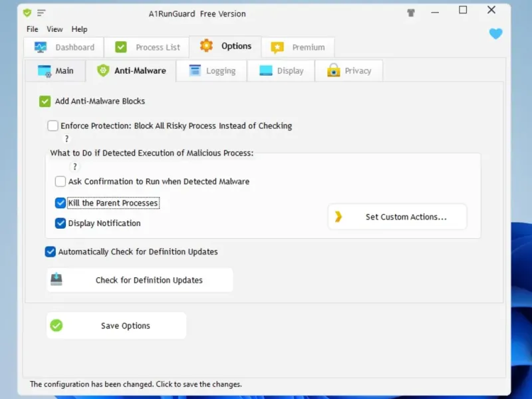The image size is (532, 399).
Task: Click the blue heart icon
Action: pyautogui.click(x=495, y=34)
